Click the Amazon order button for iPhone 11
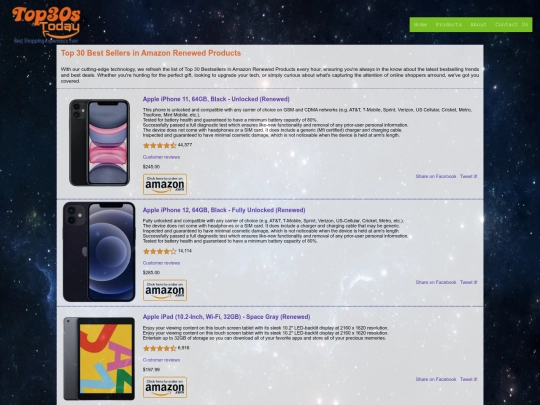 tap(165, 184)
